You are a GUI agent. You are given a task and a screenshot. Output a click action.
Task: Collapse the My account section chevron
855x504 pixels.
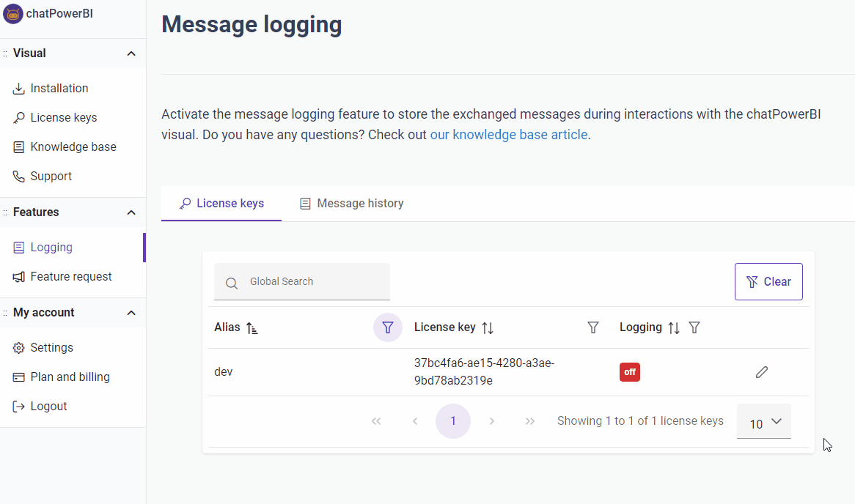pos(131,313)
